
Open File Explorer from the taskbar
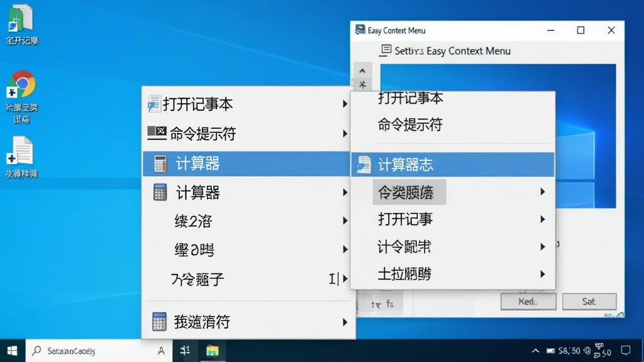[x=212, y=351]
